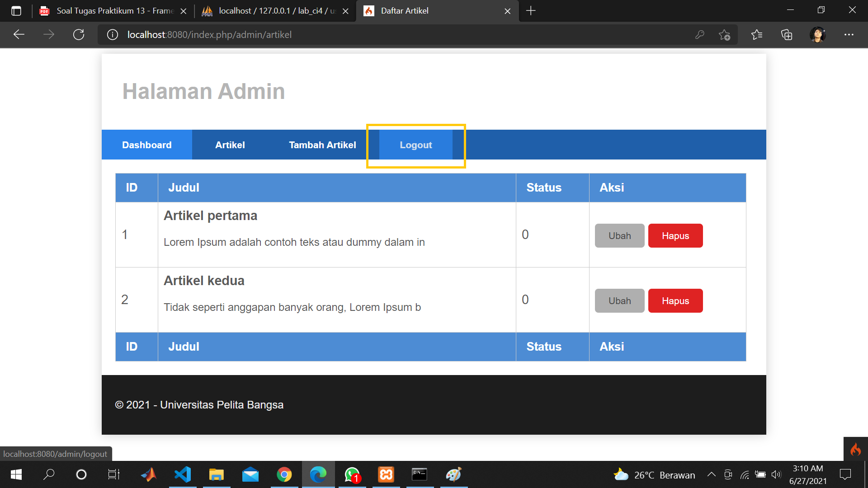Open site information via the padlock info icon

(x=112, y=34)
